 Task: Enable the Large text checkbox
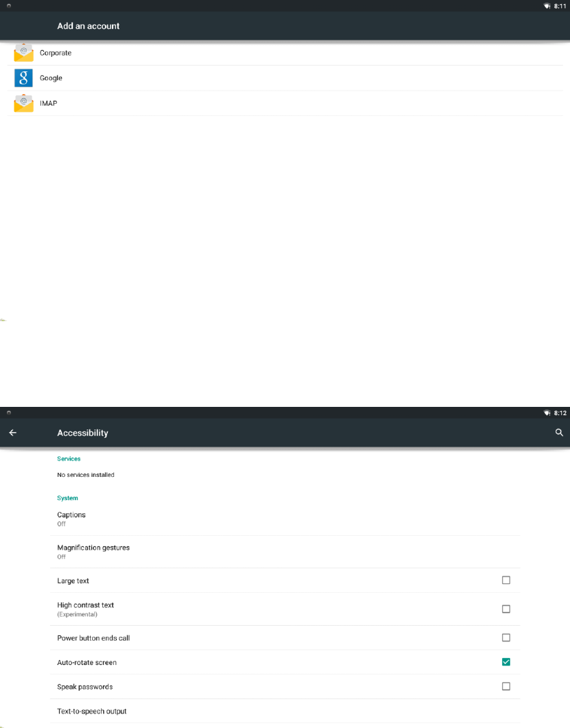click(x=506, y=580)
